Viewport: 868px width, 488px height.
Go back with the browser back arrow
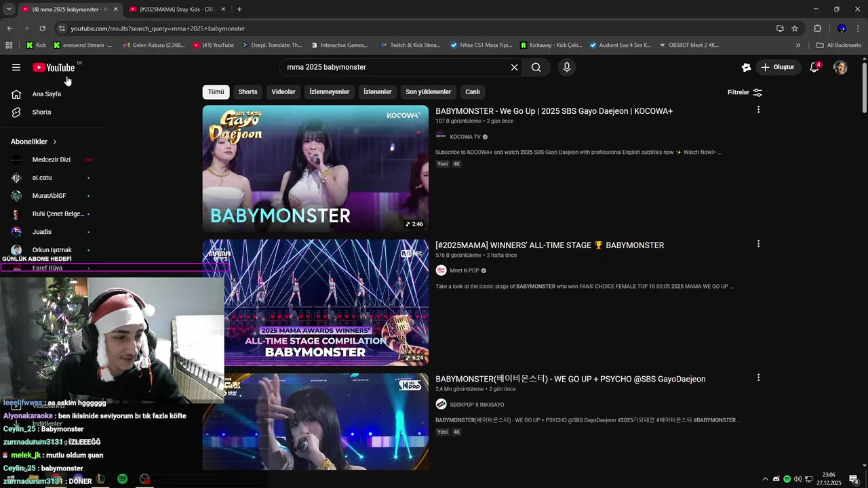(x=9, y=28)
